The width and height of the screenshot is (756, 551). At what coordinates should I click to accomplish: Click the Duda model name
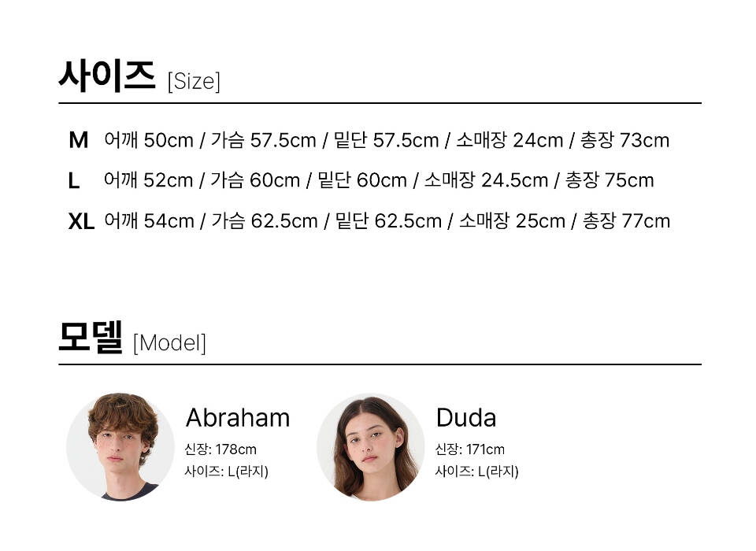[x=465, y=417]
